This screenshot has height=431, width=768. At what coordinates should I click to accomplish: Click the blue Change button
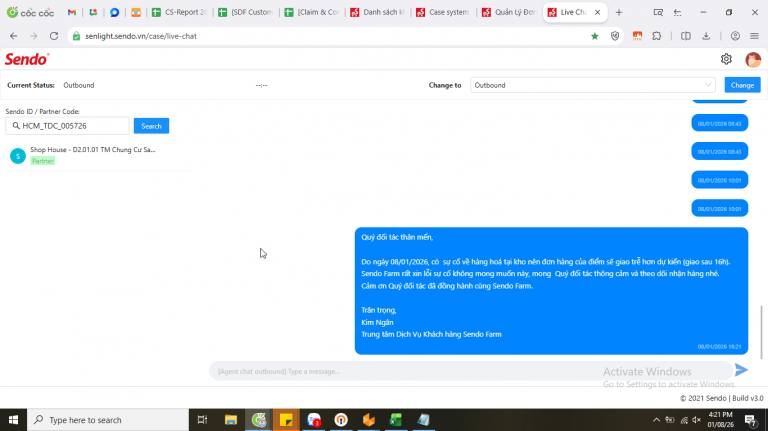tap(743, 85)
